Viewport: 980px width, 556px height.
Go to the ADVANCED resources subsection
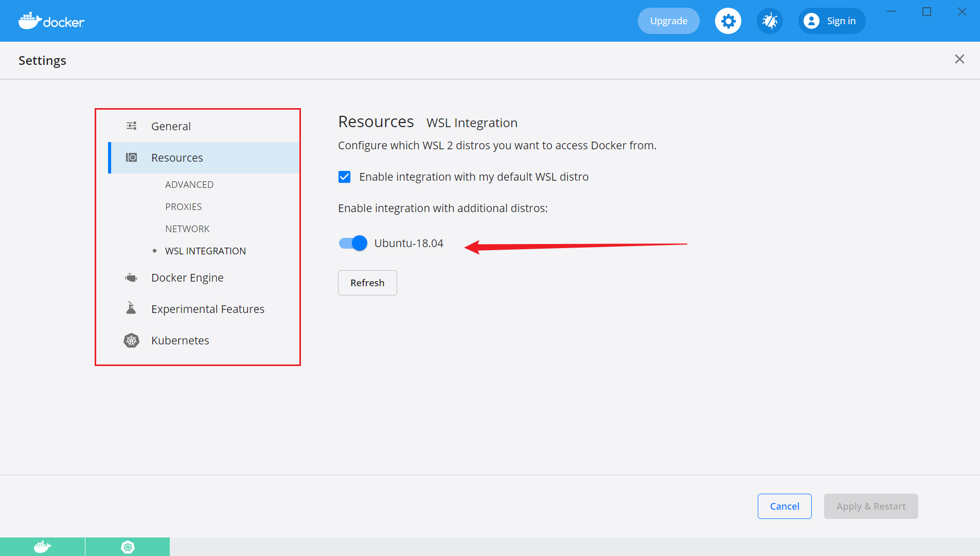click(189, 185)
